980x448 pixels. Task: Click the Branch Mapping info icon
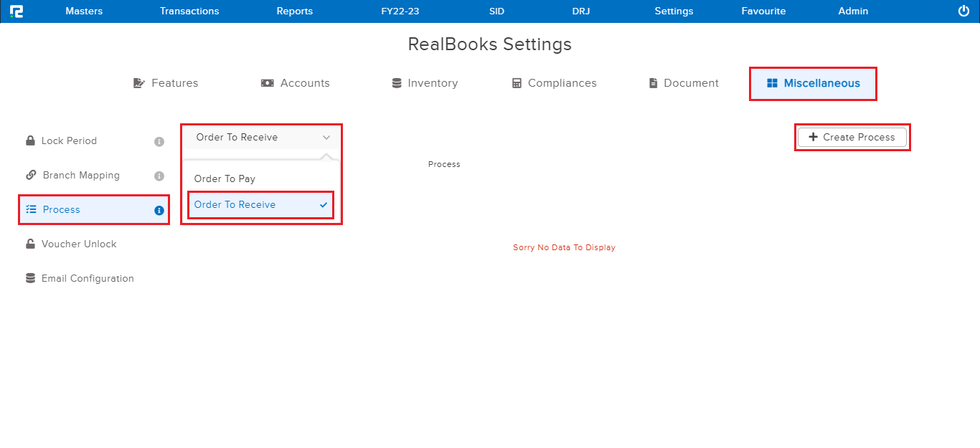click(159, 176)
